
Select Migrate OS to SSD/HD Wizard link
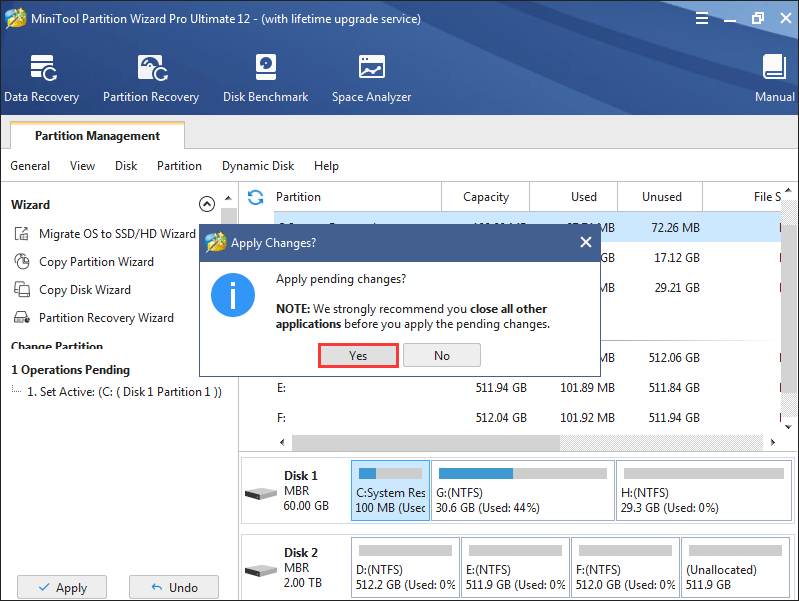[117, 234]
